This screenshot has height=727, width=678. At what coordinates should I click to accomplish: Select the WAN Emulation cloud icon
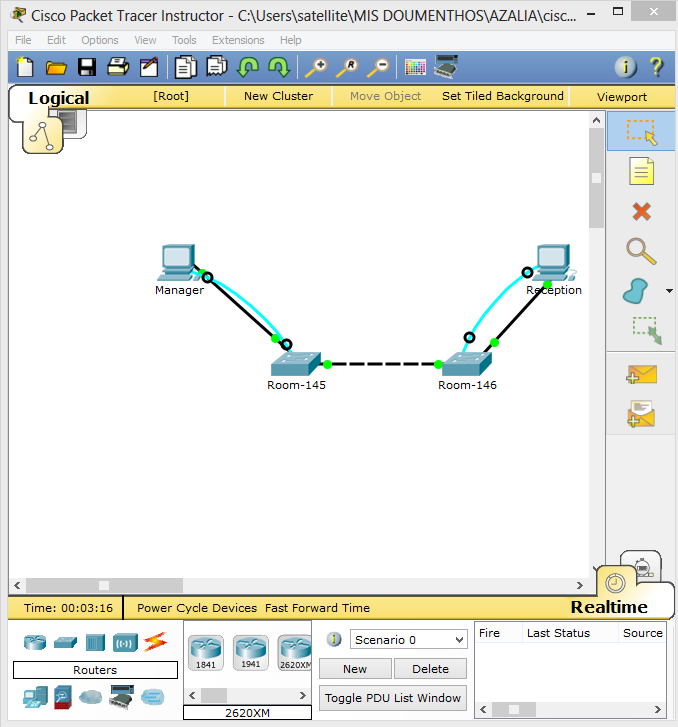tap(91, 696)
